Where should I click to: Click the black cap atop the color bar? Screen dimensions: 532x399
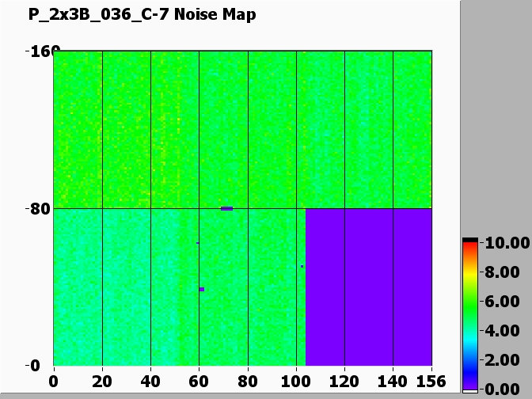coord(470,240)
